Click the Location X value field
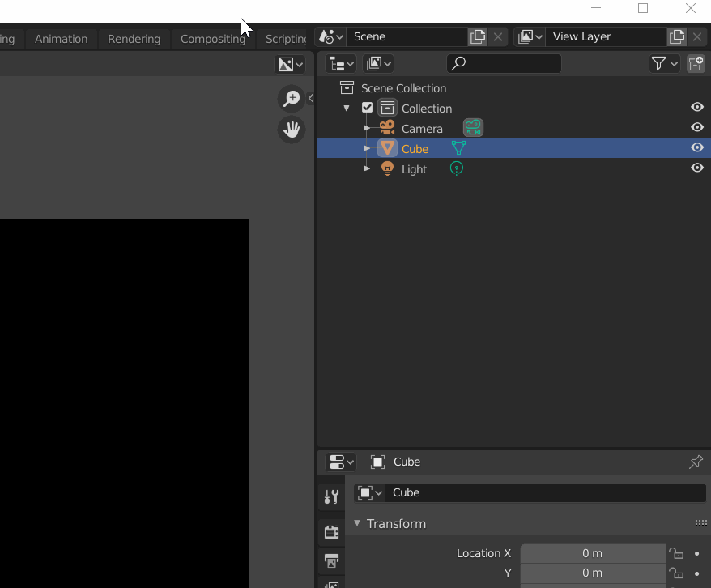This screenshot has height=588, width=711. [592, 552]
